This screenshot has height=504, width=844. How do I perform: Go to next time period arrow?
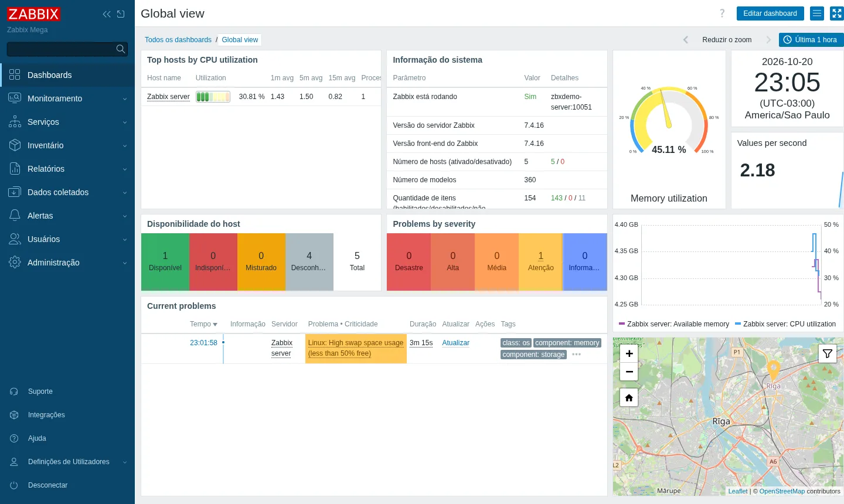pyautogui.click(x=768, y=40)
